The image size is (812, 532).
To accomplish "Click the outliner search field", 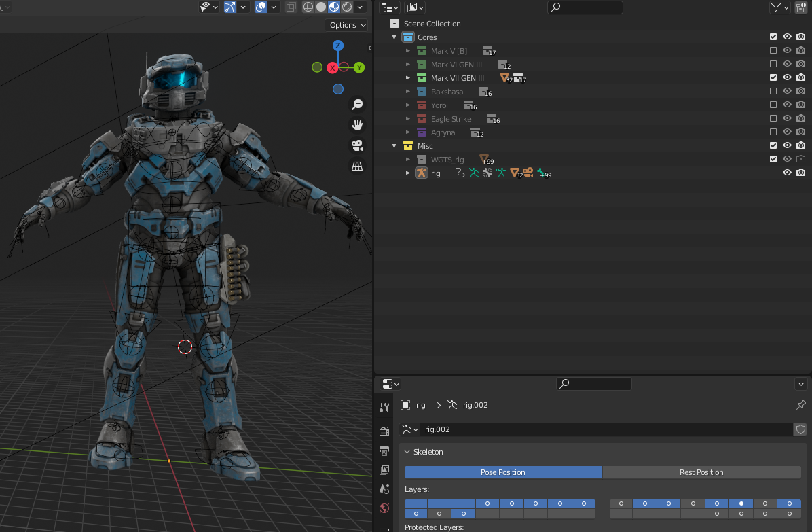I will tap(585, 7).
